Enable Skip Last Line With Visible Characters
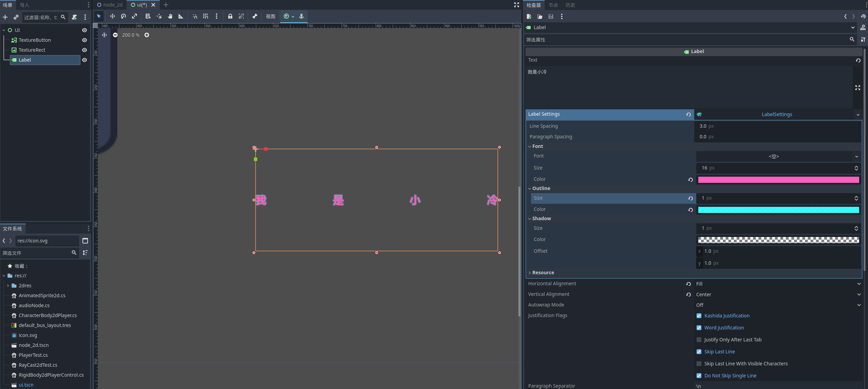 [699, 364]
